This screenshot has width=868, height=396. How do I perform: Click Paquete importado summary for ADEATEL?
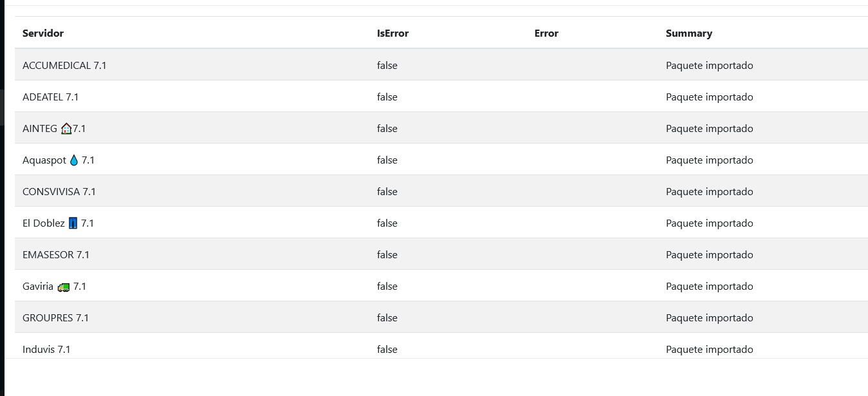[709, 97]
